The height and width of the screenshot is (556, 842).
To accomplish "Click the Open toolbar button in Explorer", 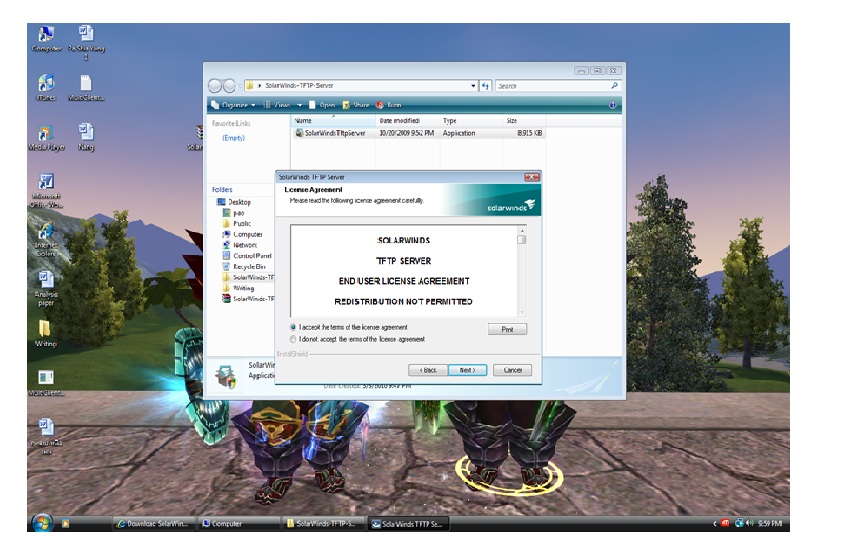I will click(322, 105).
